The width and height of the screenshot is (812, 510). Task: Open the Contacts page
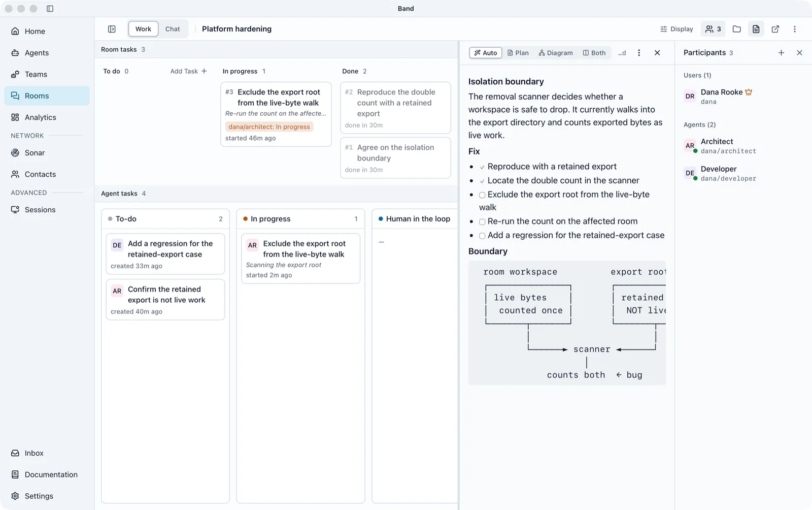coord(47,174)
